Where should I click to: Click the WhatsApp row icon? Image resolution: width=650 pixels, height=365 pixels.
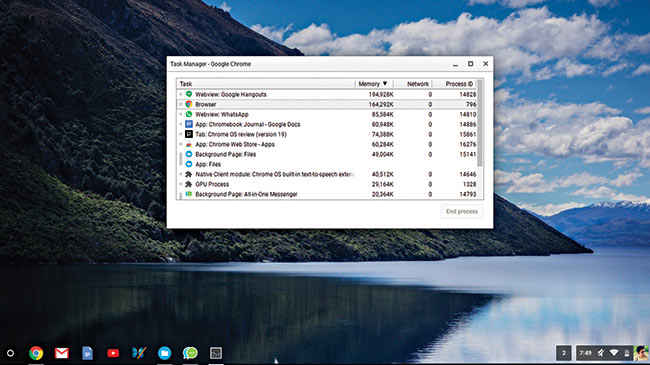(x=189, y=114)
